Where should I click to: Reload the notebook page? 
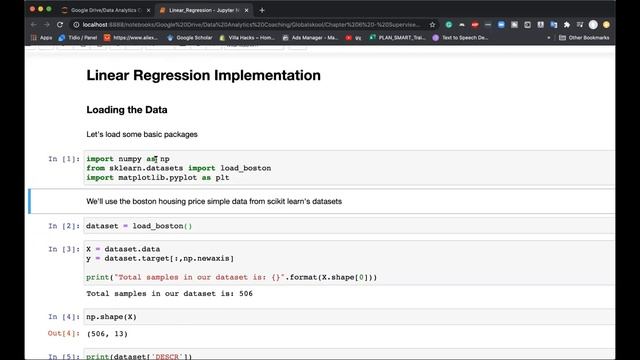click(60, 25)
